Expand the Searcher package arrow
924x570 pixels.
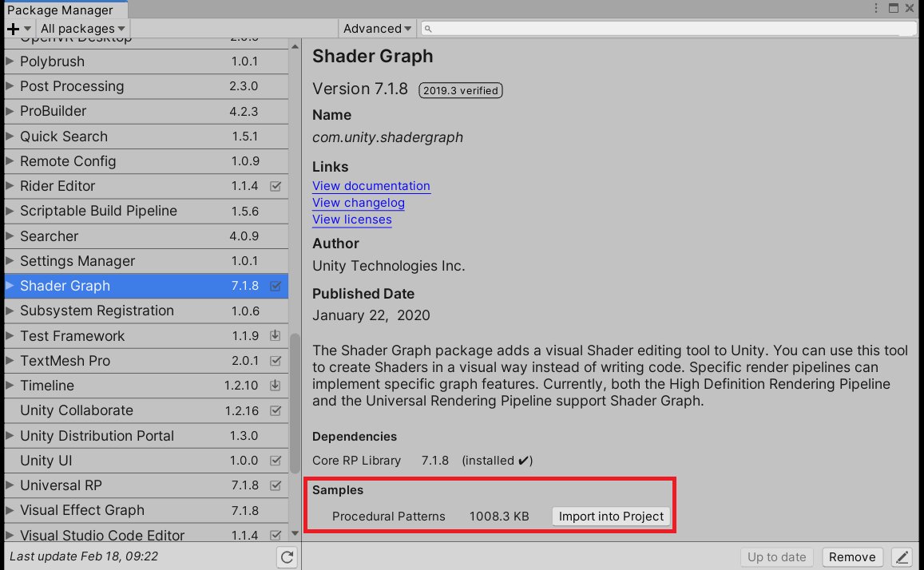[x=10, y=236]
